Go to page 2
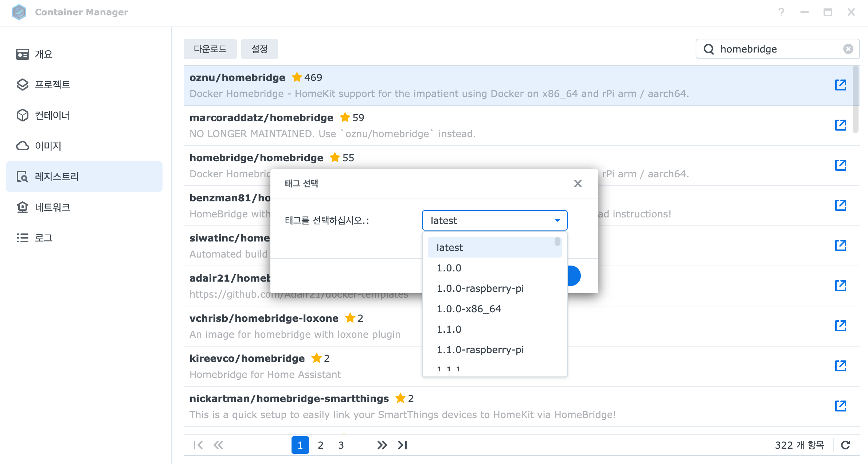 tap(321, 445)
